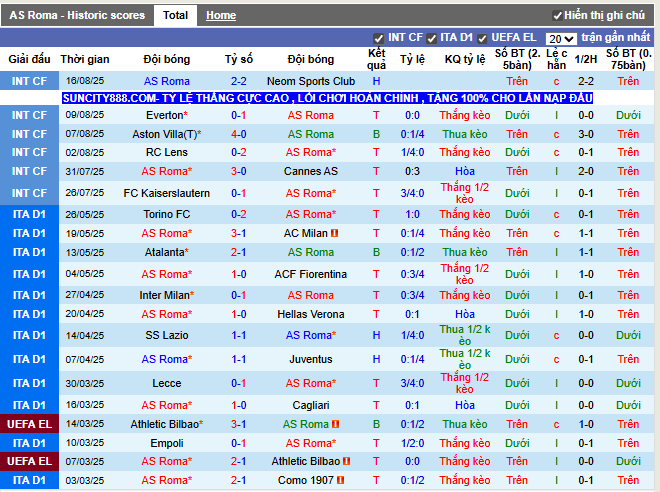Image resolution: width=660 pixels, height=492 pixels.
Task: Click the date 10/03/25
Action: [x=85, y=443]
